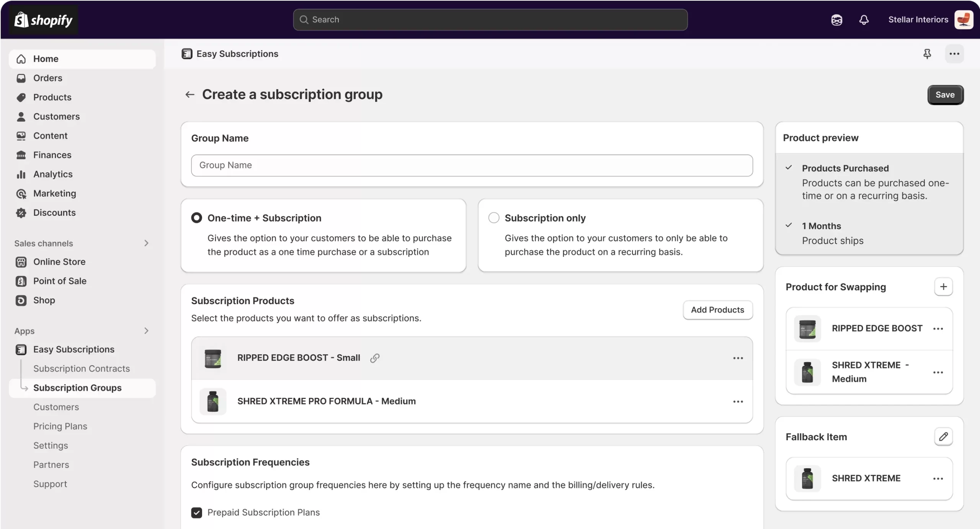The image size is (980, 529).
Task: Toggle Prepaid Subscription Plans checkbox
Action: tap(196, 513)
